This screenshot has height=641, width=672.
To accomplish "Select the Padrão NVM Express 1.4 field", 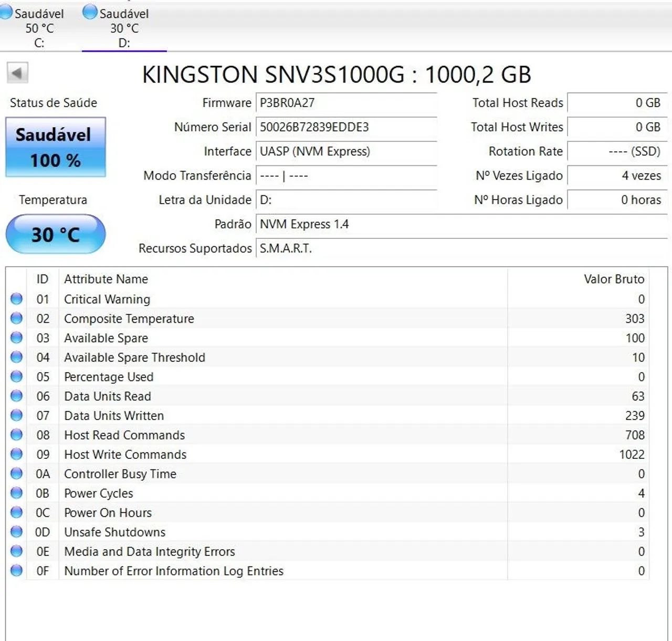I will pos(346,224).
